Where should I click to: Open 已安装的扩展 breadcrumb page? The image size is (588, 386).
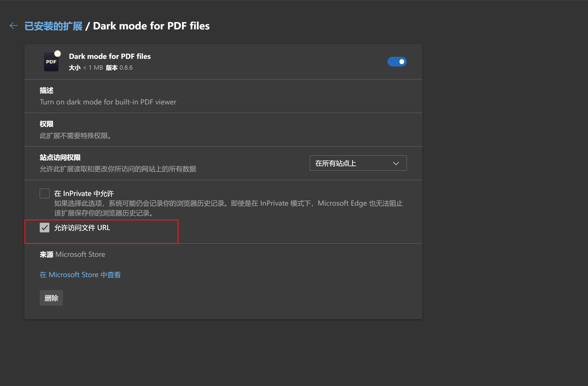(x=53, y=26)
